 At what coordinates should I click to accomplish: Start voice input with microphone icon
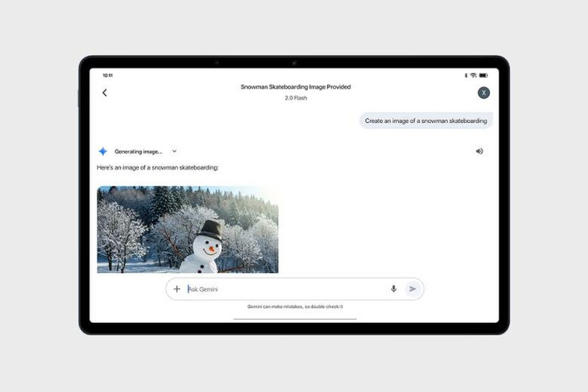tap(394, 289)
